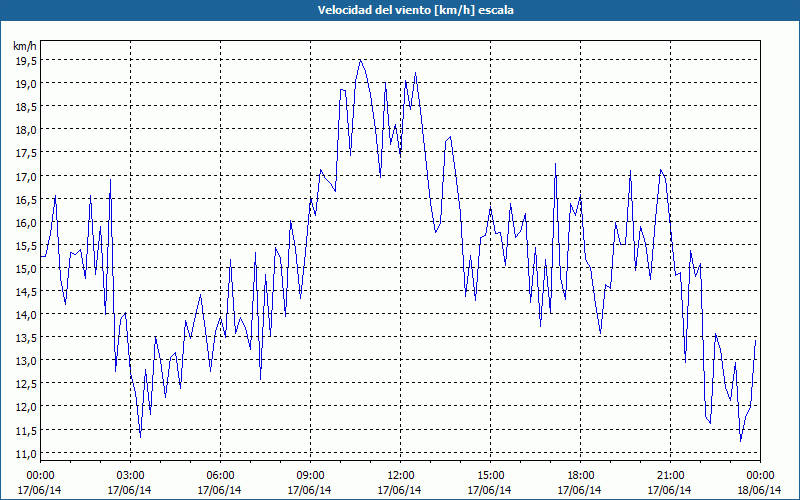The image size is (800, 500).
Task: Select the '15:00' x-axis time label
Action: (490, 476)
